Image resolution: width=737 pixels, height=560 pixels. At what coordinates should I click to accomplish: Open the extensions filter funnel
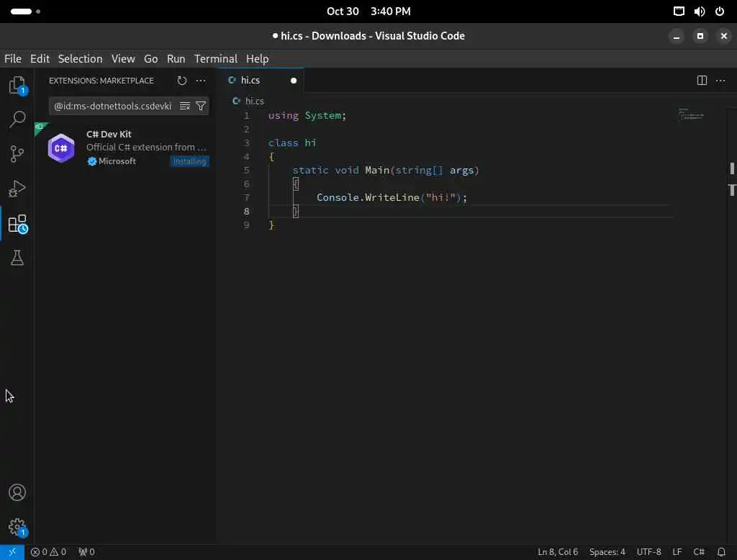click(201, 106)
